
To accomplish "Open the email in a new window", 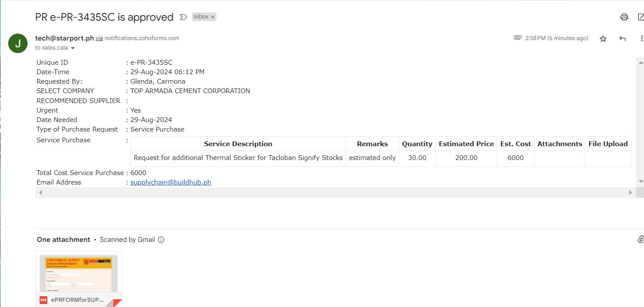I will (x=640, y=17).
